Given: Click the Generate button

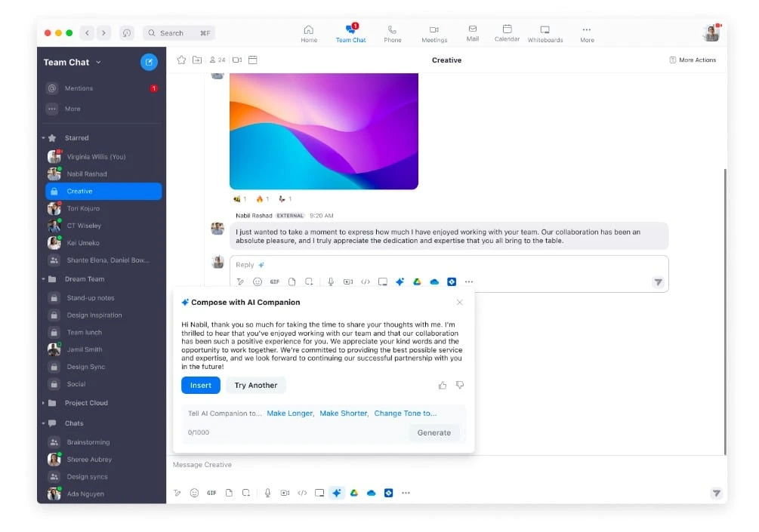Looking at the screenshot, I should click(x=433, y=433).
